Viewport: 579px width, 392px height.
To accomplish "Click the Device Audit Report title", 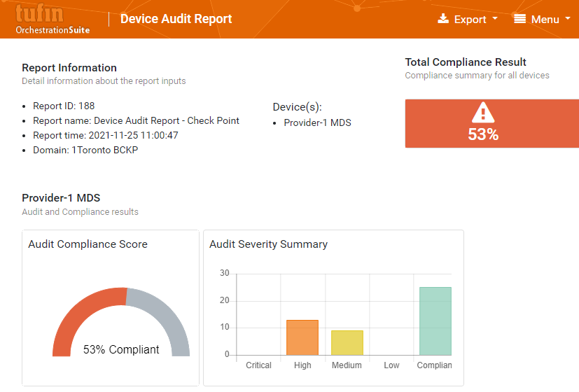I will pyautogui.click(x=176, y=19).
